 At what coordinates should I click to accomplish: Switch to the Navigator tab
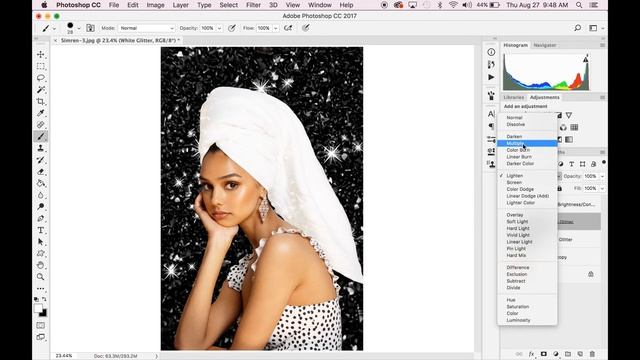point(544,45)
